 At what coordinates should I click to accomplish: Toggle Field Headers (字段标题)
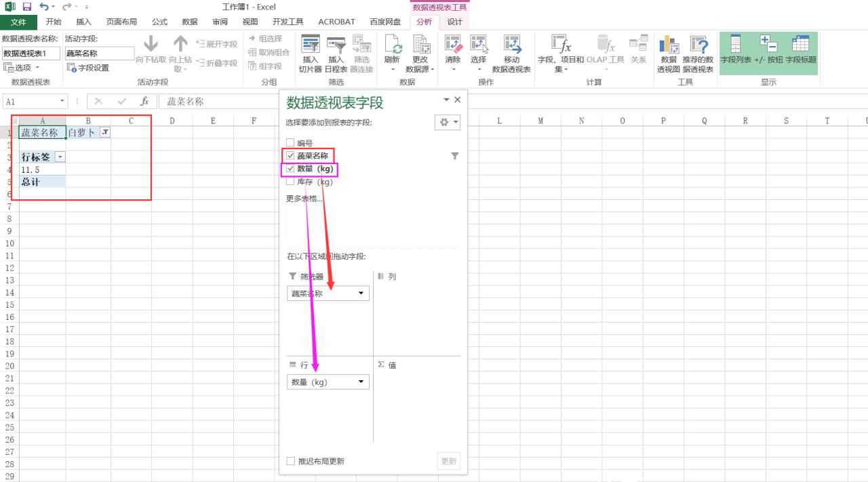[801, 51]
